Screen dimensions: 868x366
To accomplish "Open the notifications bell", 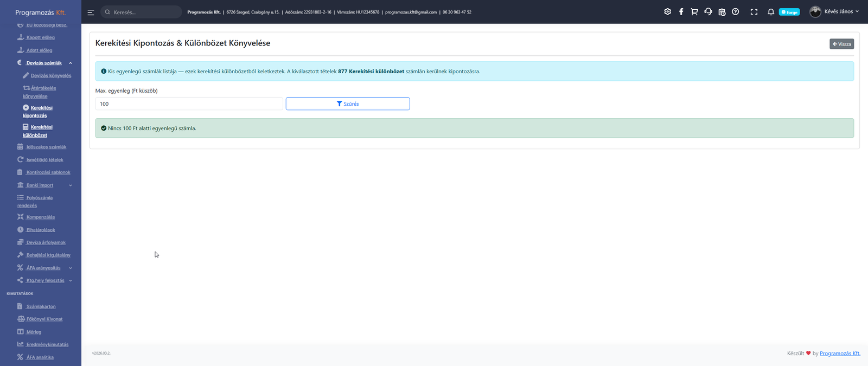I will [x=771, y=11].
